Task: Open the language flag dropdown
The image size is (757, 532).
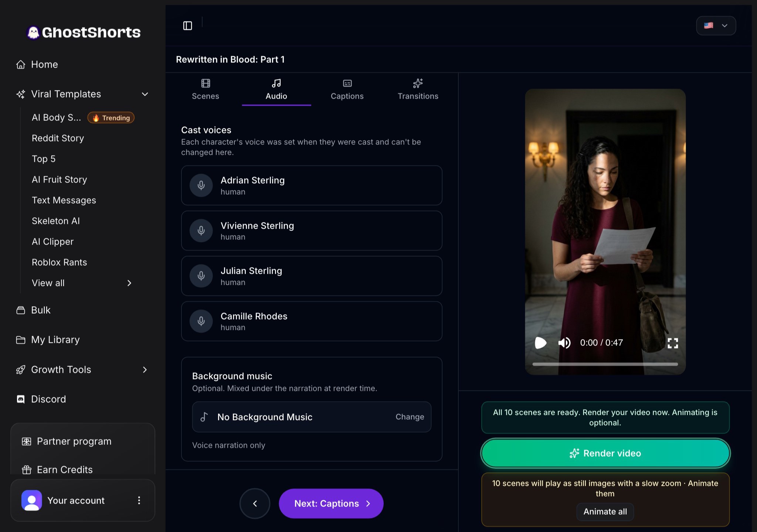Action: (716, 25)
